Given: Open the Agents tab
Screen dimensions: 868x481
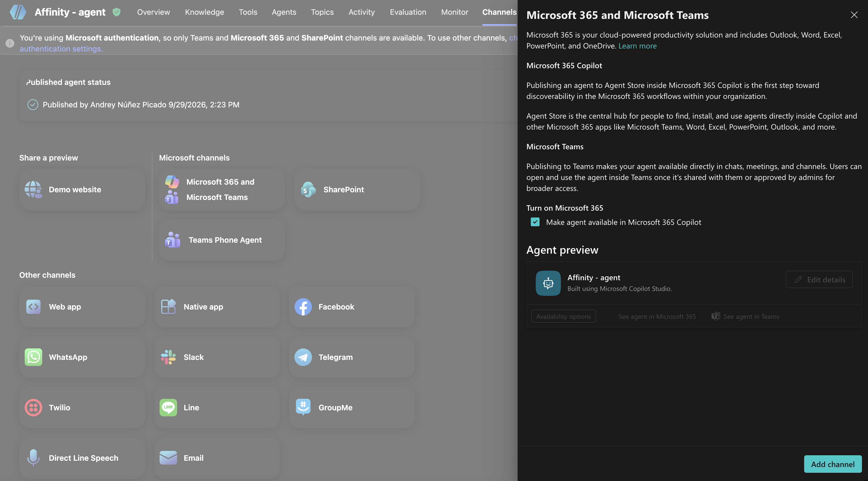Looking at the screenshot, I should click(x=284, y=12).
